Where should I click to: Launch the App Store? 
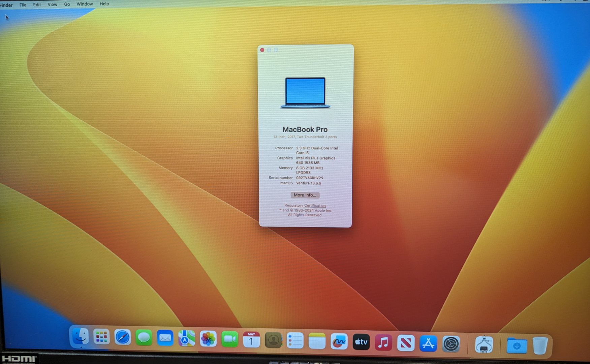tap(428, 344)
